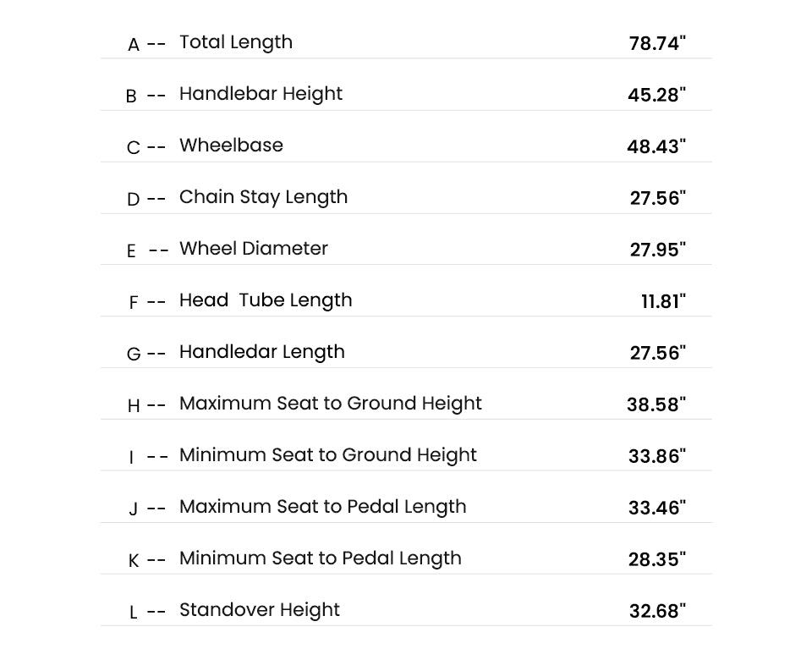Select the 27.95" wheel diameter value
Image resolution: width=812 pixels, height=660 pixels.
point(658,250)
